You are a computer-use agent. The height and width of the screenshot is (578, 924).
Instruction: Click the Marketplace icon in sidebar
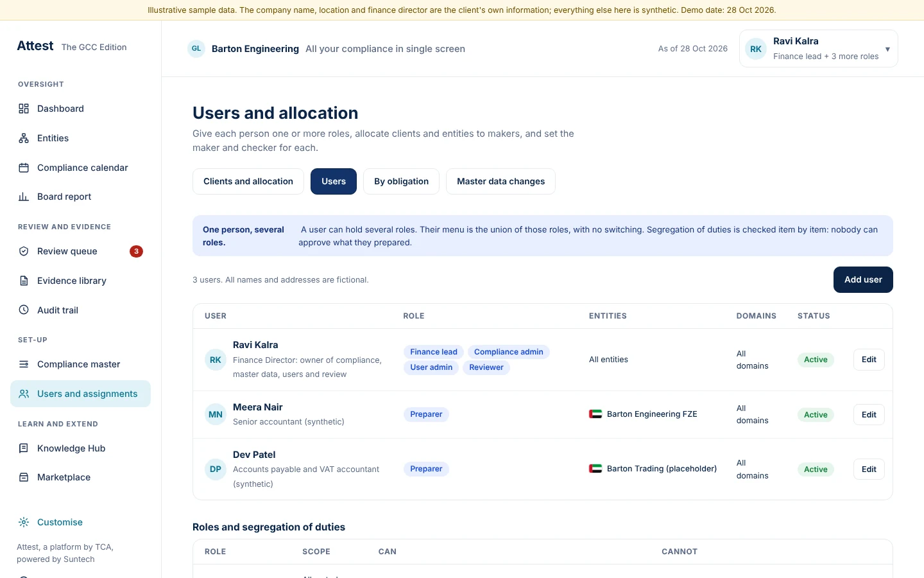24,477
